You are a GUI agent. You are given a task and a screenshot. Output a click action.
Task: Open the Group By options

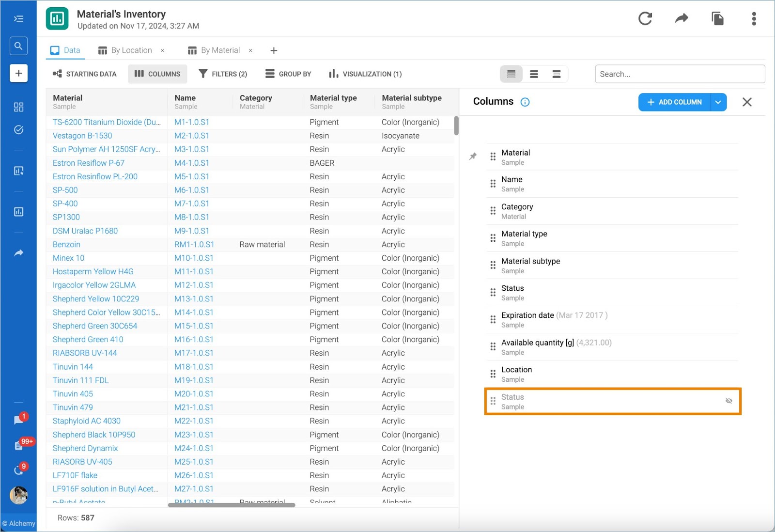[x=288, y=74]
